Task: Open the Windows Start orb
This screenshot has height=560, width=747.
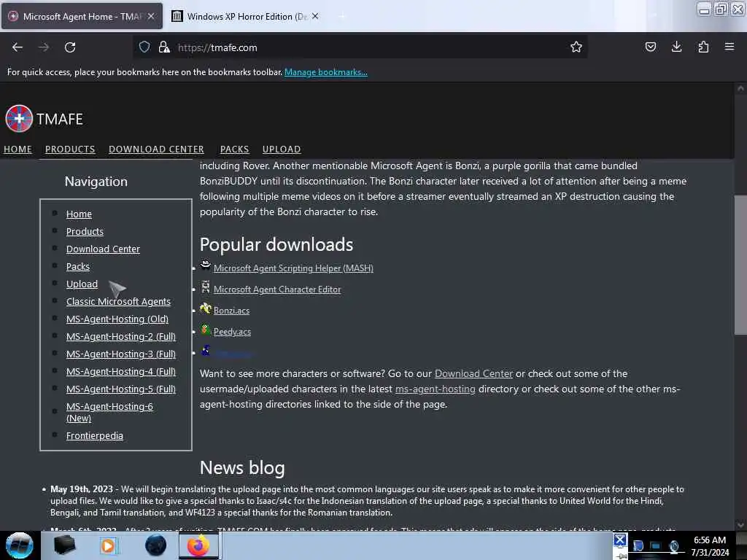Action: tap(20, 545)
